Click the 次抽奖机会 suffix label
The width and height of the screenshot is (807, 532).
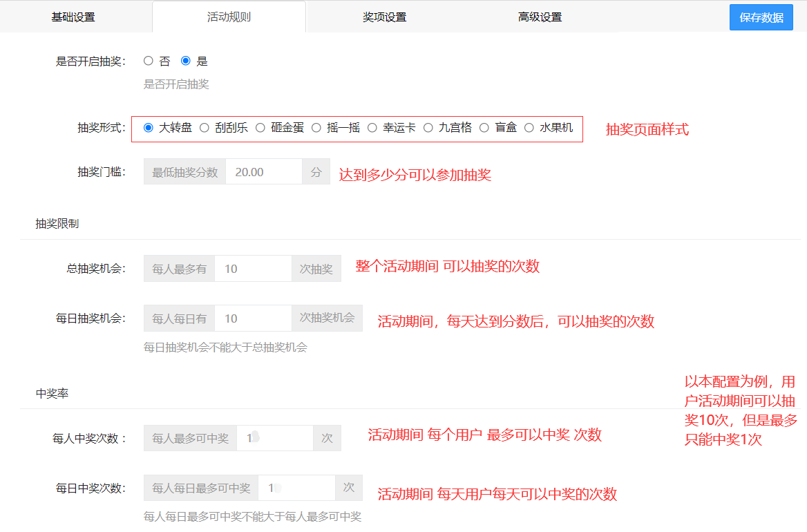(327, 318)
